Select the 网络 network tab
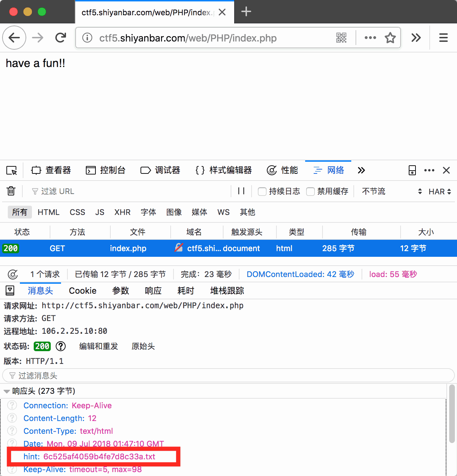This screenshot has width=457, height=476. 329,170
